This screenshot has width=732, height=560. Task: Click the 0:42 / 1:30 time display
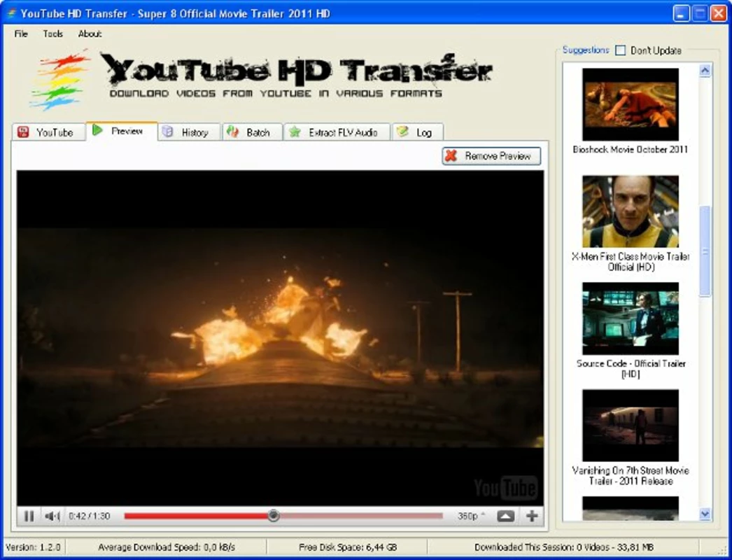pyautogui.click(x=89, y=516)
